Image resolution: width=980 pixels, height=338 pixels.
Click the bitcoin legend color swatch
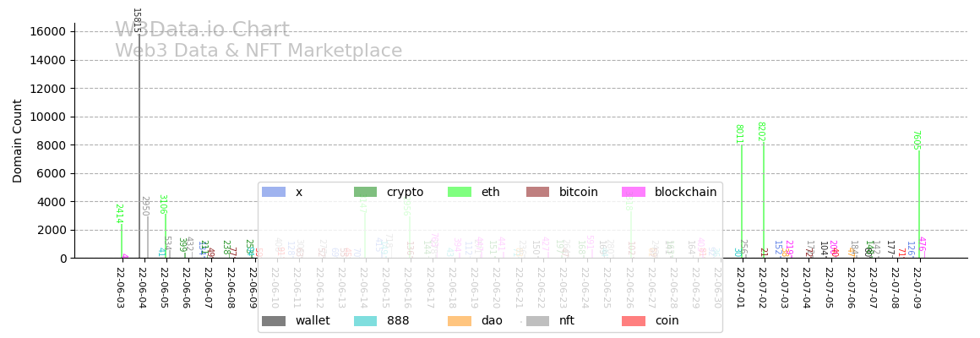pos(537,193)
